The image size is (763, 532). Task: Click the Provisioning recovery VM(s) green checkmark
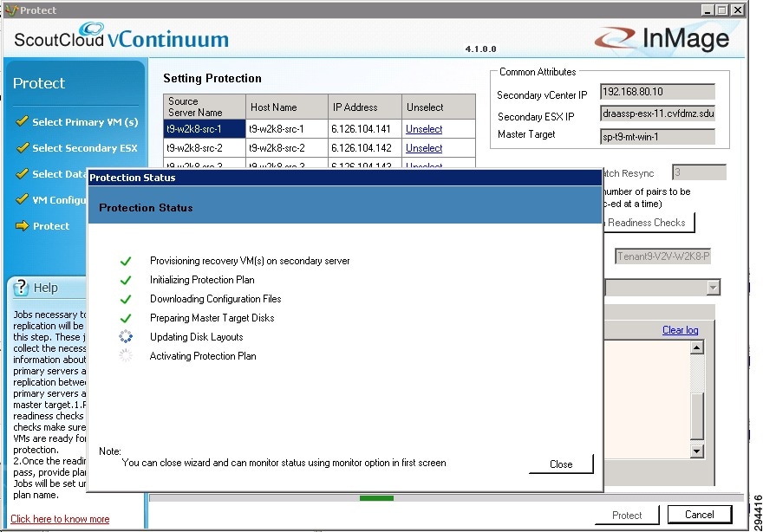[126, 261]
